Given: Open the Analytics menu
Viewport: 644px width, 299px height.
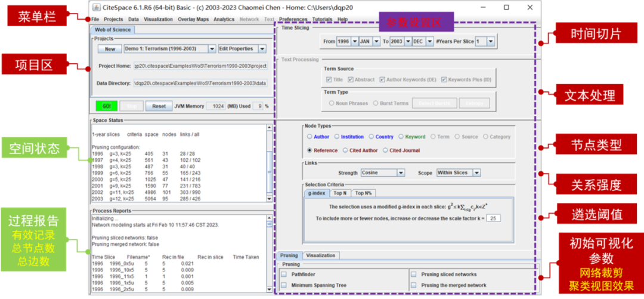Looking at the screenshot, I should tap(224, 19).
